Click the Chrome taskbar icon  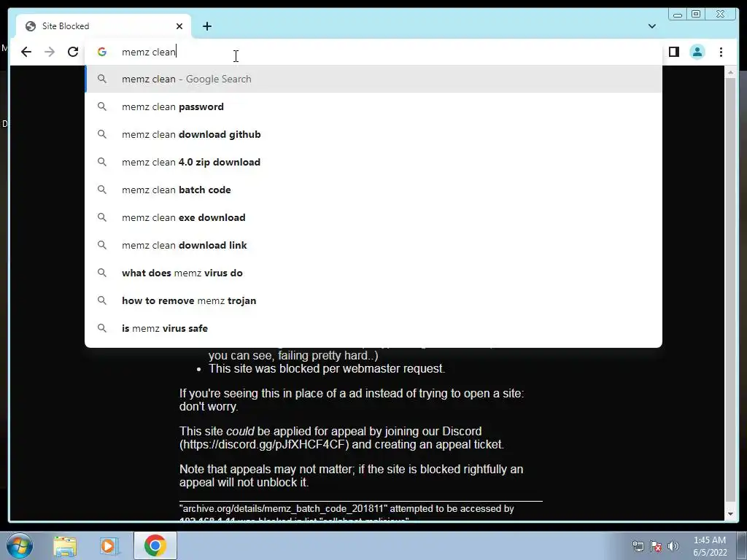coord(155,545)
